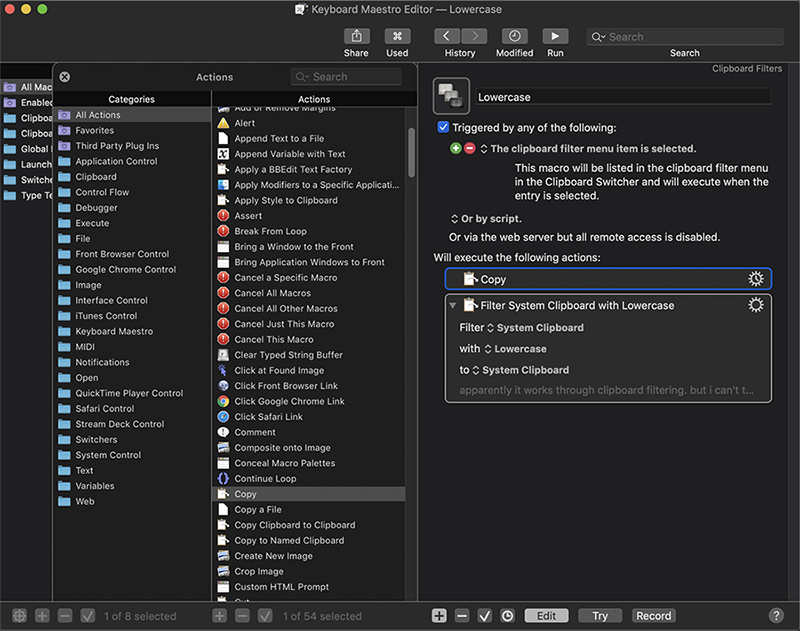Screen dimensions: 800x631
Task: Click the Share toolbar icon
Action: (x=357, y=36)
